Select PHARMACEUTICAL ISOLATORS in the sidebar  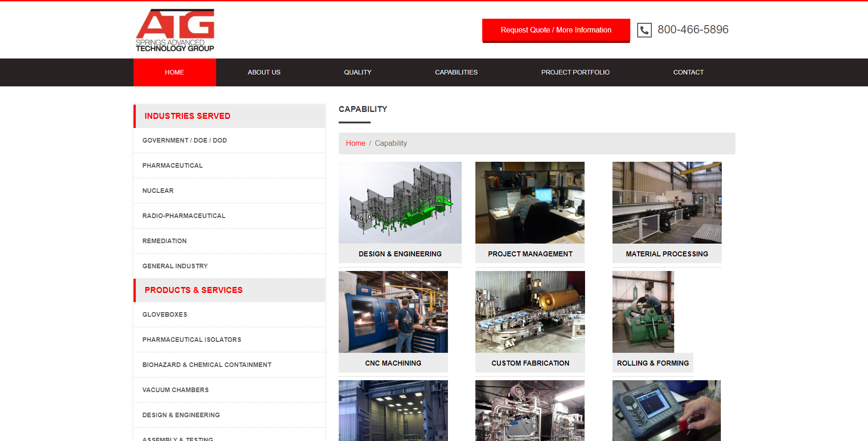point(192,340)
